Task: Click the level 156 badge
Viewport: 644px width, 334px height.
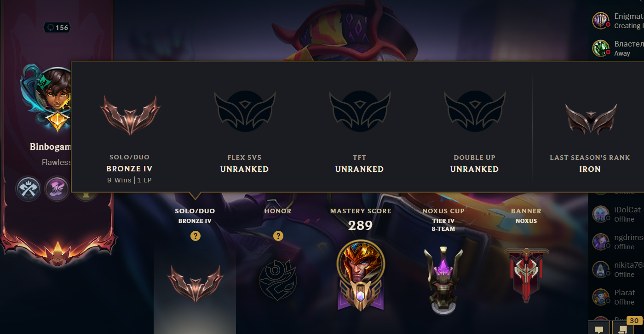Action: [x=57, y=28]
